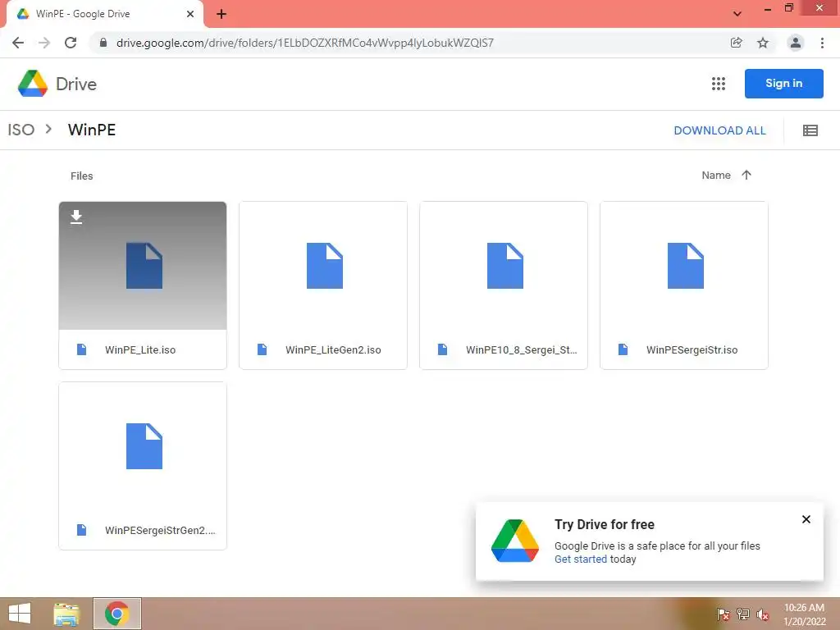Click the Drive wordmark text

point(76,84)
